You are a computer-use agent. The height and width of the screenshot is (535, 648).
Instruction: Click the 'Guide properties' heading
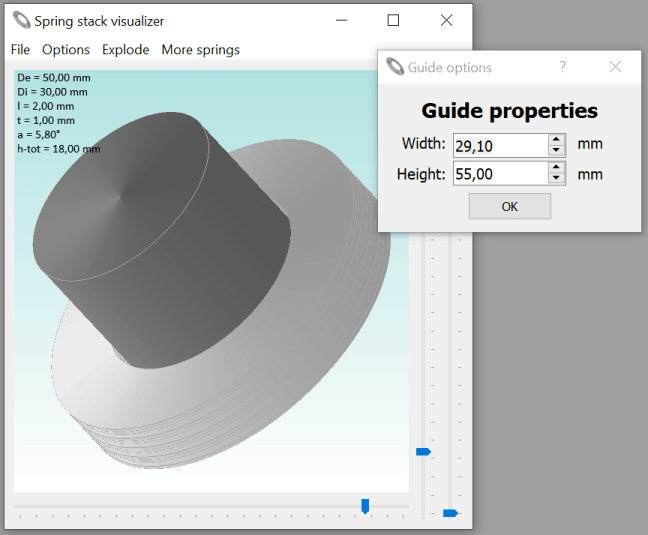click(x=510, y=111)
